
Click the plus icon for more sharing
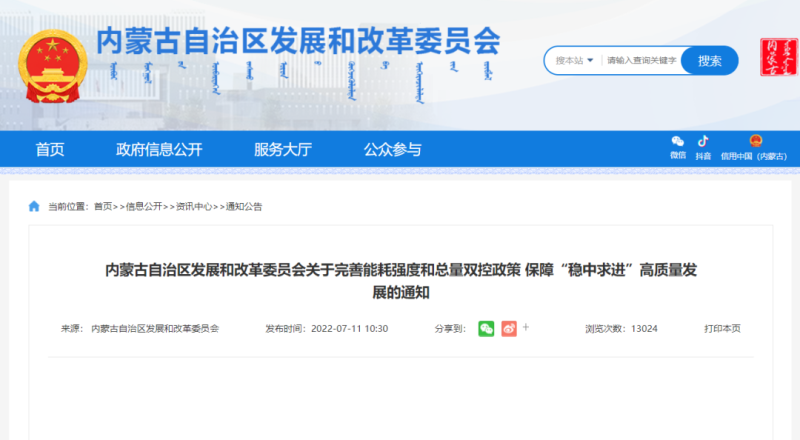tap(526, 327)
